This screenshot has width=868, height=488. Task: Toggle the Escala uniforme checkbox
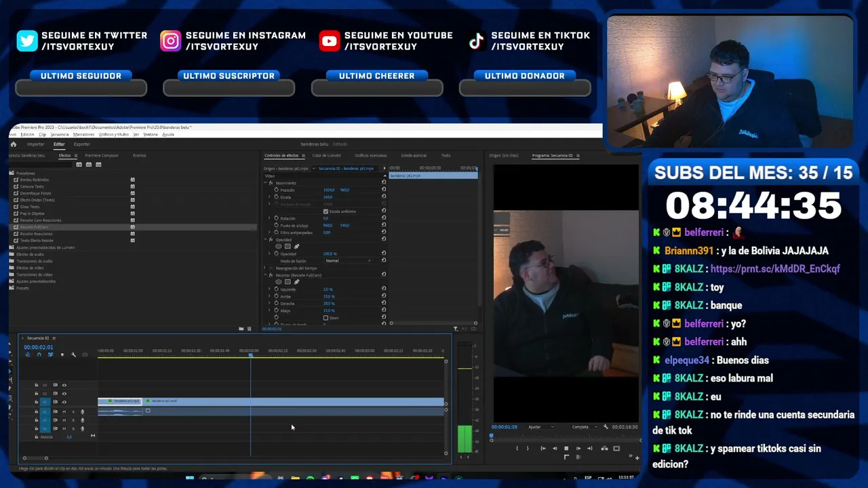pyautogui.click(x=325, y=211)
